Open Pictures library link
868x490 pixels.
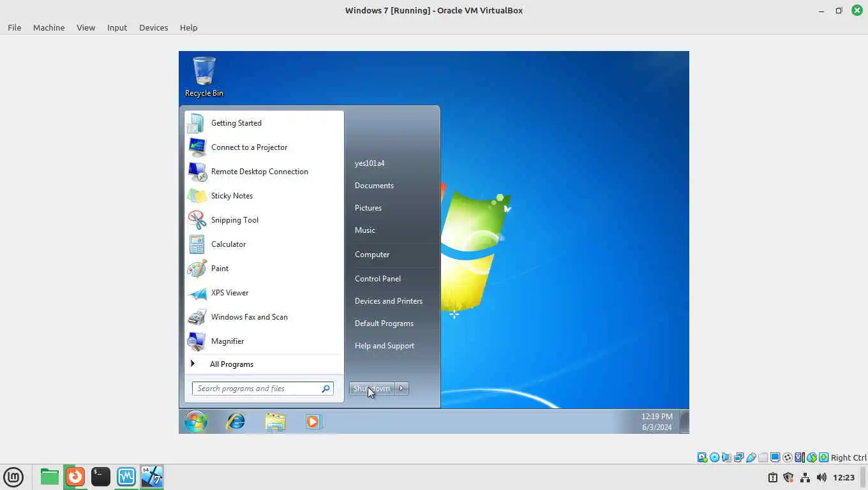[x=368, y=208]
